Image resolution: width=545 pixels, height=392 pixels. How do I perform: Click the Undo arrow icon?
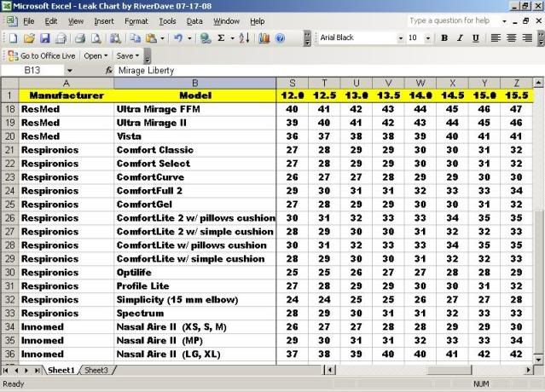click(x=178, y=38)
